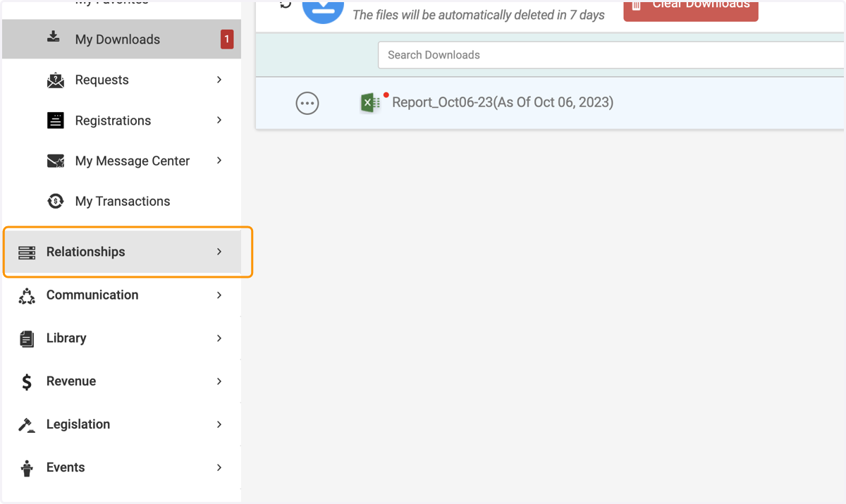Click the auto-delete in 7 days notice
846x504 pixels.
[479, 15]
